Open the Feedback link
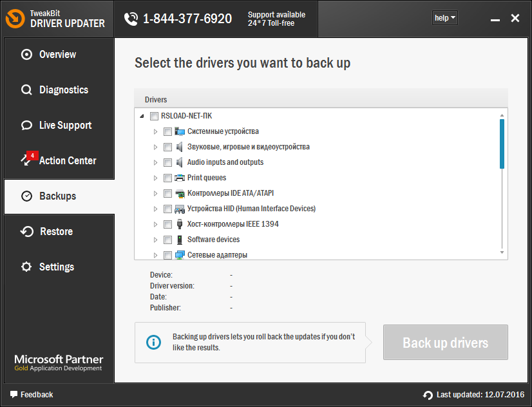The width and height of the screenshot is (532, 407). pyautogui.click(x=37, y=394)
